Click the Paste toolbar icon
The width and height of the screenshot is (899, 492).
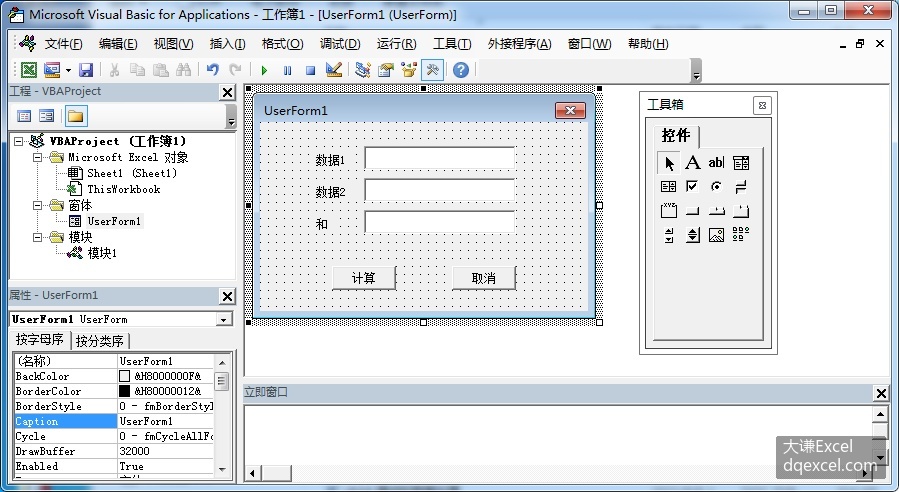coord(161,70)
